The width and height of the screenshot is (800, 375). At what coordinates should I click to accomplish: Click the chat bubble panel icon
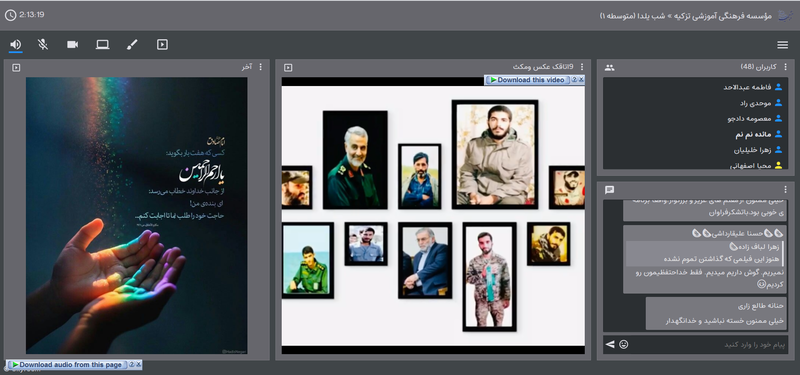click(x=609, y=190)
